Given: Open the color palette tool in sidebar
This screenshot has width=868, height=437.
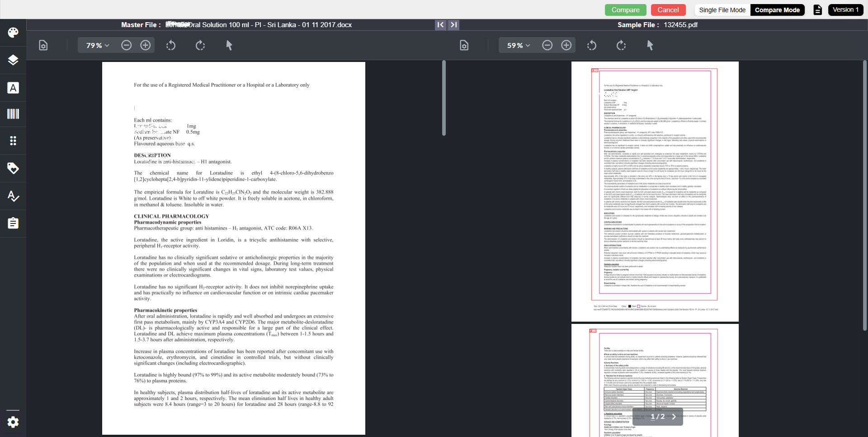Looking at the screenshot, I should pyautogui.click(x=13, y=33).
